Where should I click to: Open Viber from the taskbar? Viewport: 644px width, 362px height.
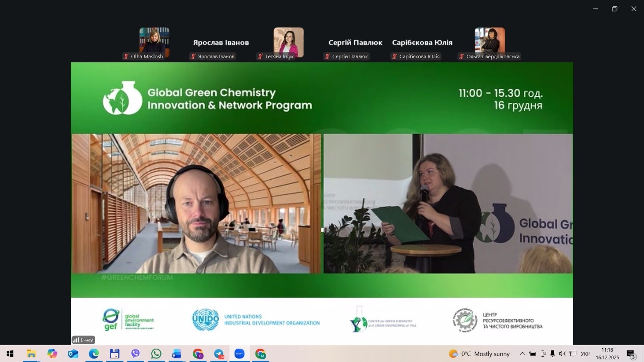pos(135,354)
